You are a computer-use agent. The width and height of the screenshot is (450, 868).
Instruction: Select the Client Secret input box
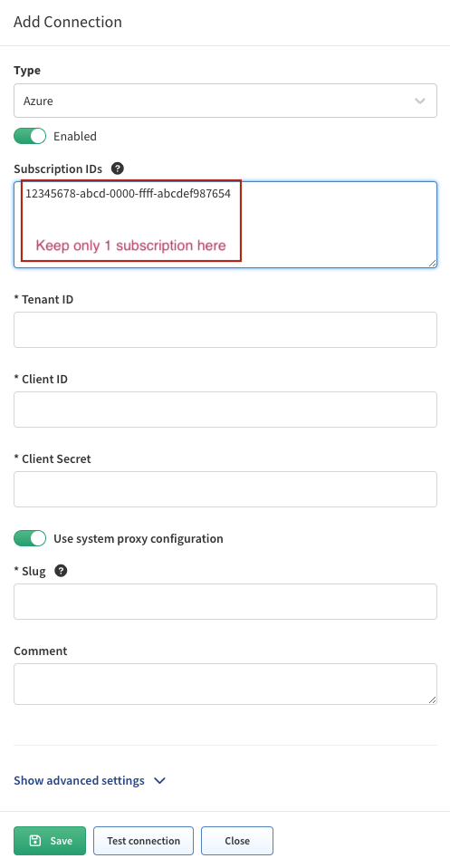(225, 489)
